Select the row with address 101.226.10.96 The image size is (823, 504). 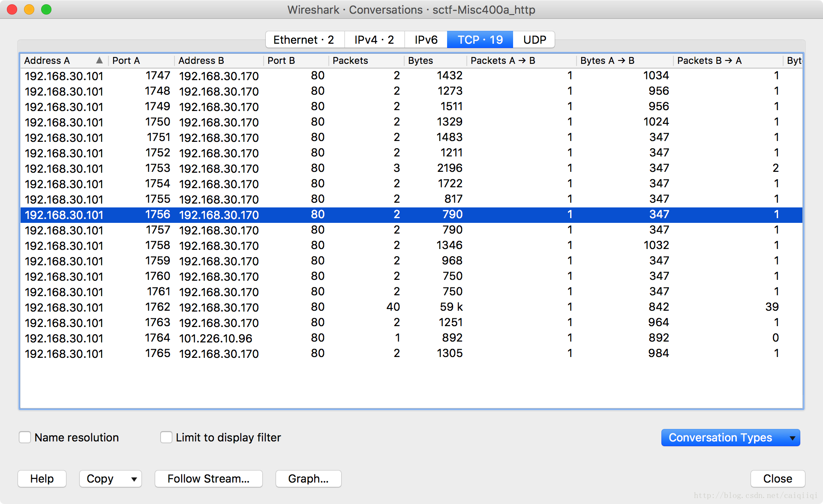point(411,338)
